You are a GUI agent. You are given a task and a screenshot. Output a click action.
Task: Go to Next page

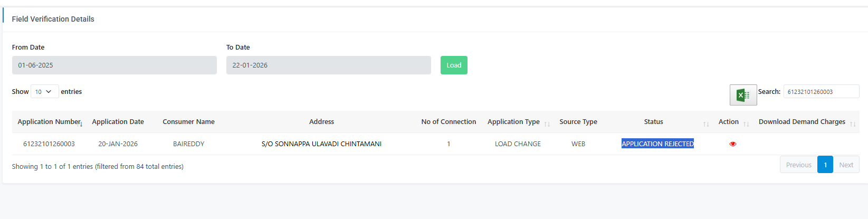pyautogui.click(x=846, y=165)
